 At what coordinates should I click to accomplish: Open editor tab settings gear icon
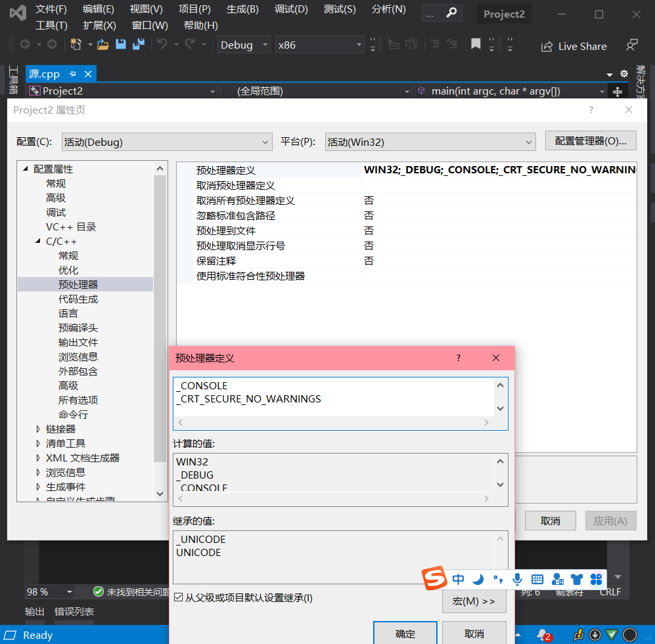(624, 74)
